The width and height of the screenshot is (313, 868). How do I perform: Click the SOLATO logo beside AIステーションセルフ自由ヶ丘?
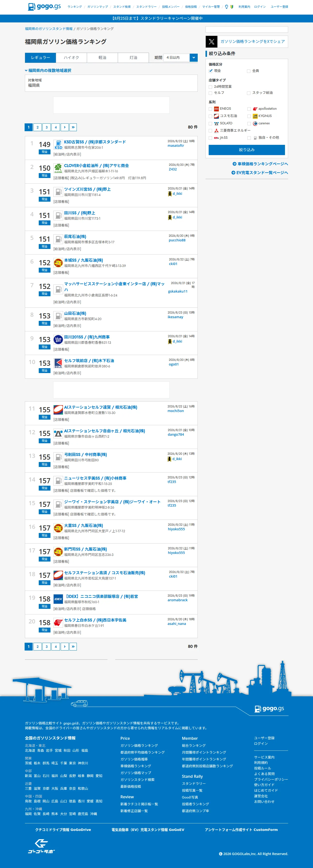click(58, 433)
